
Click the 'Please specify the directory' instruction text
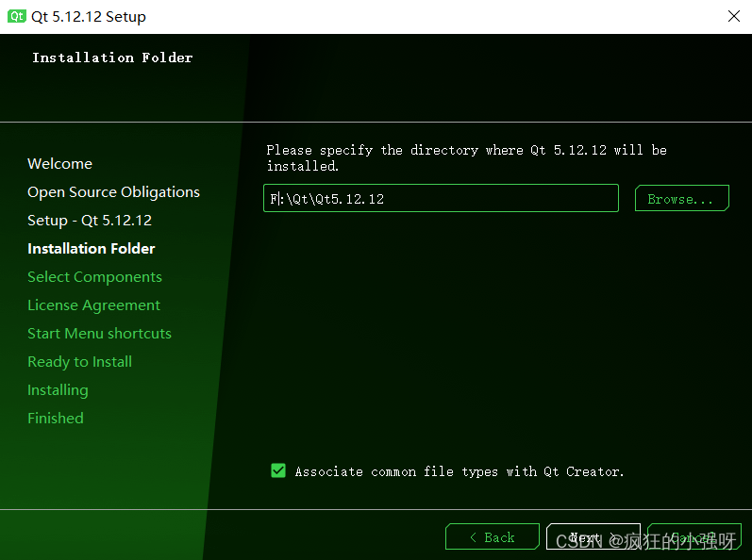tap(466, 157)
